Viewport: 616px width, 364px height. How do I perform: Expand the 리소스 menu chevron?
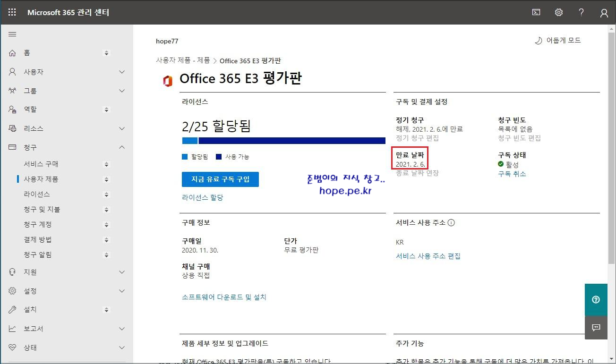pos(122,128)
